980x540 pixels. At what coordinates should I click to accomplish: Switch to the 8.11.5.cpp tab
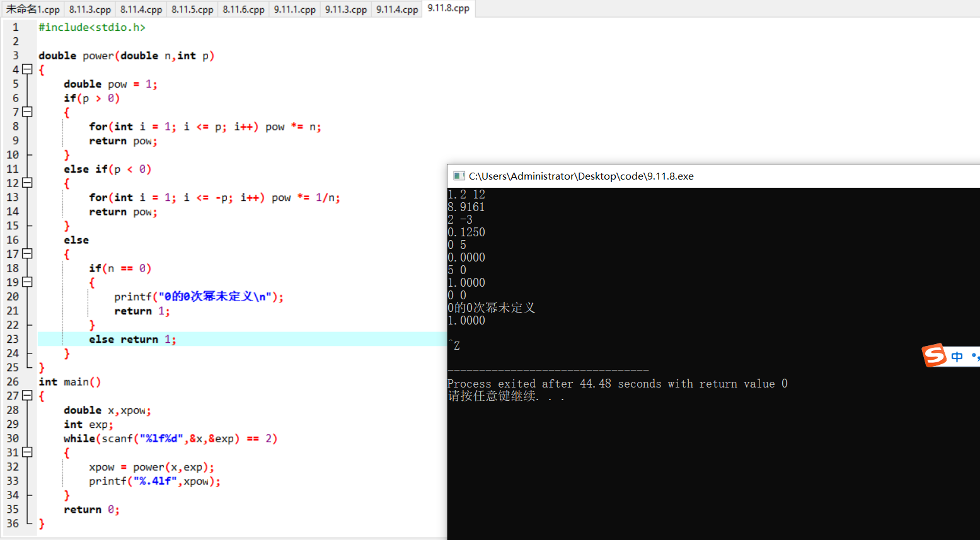pyautogui.click(x=192, y=9)
